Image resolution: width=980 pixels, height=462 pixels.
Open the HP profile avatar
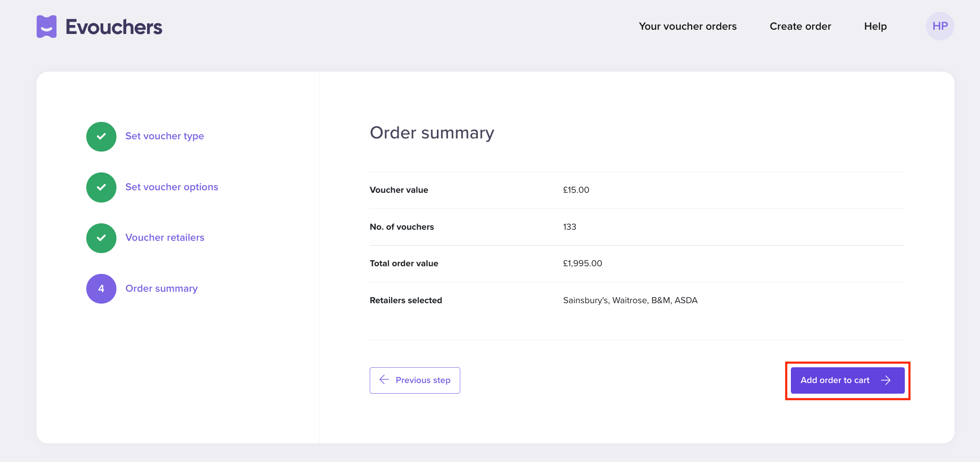click(x=940, y=26)
